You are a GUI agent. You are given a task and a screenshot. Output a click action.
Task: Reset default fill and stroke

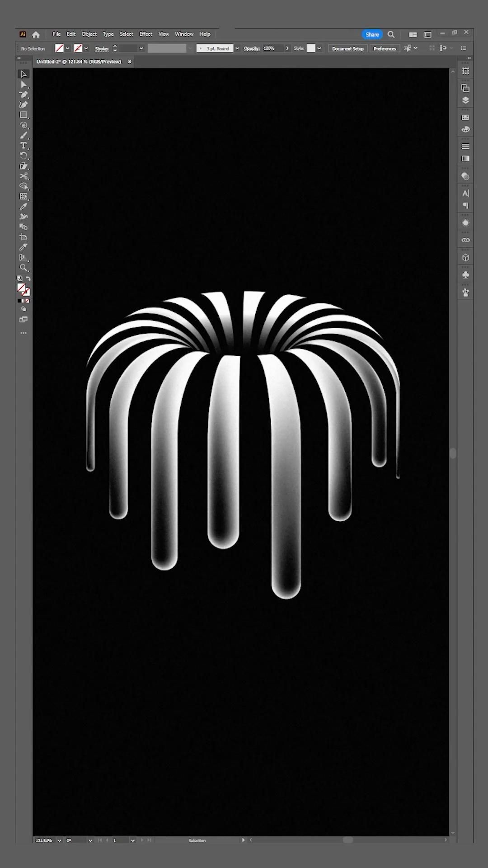tap(19, 278)
